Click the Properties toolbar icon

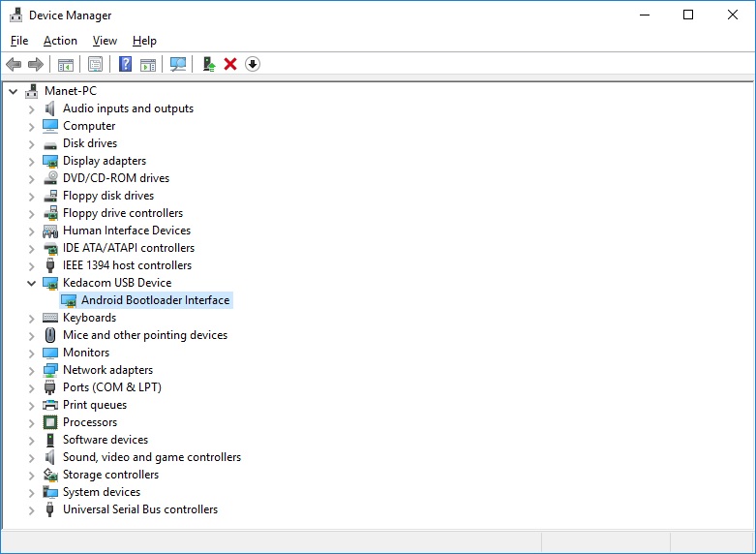click(95, 64)
